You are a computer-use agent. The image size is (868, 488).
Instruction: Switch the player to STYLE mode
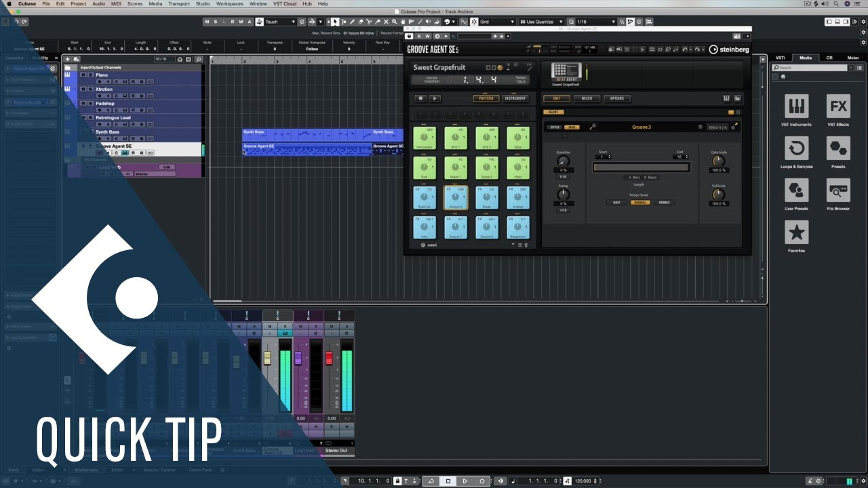(555, 127)
